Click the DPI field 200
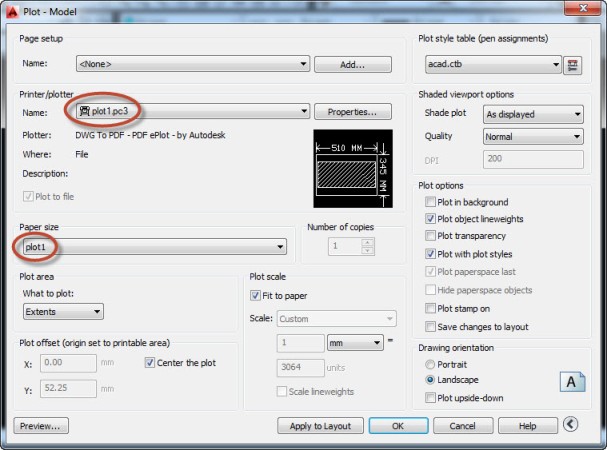 tap(533, 159)
